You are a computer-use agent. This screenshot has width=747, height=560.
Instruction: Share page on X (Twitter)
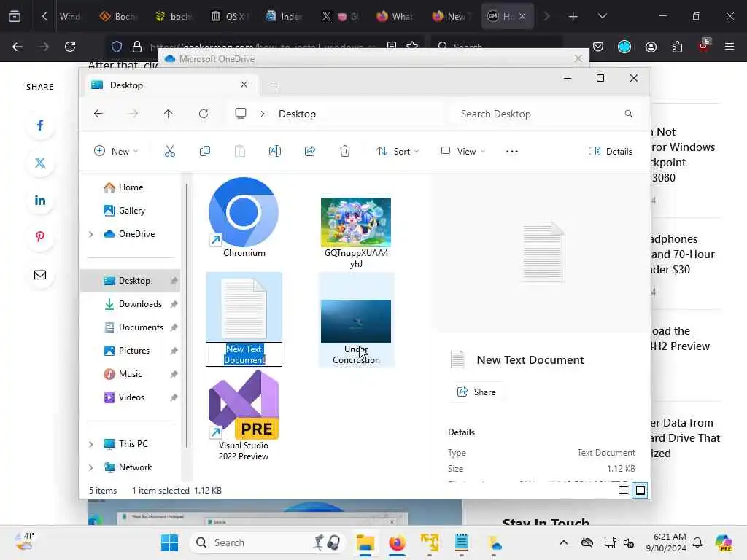point(40,163)
